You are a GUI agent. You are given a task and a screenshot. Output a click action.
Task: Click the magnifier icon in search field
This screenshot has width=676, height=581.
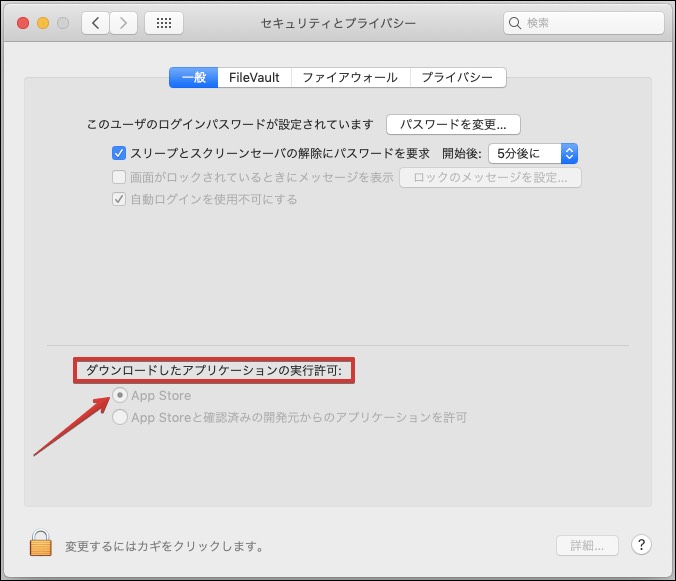click(x=515, y=23)
